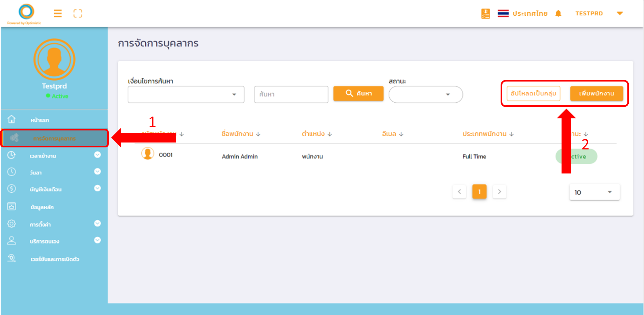
Task: Click the employee 0001 avatar icon
Action: pos(148,153)
